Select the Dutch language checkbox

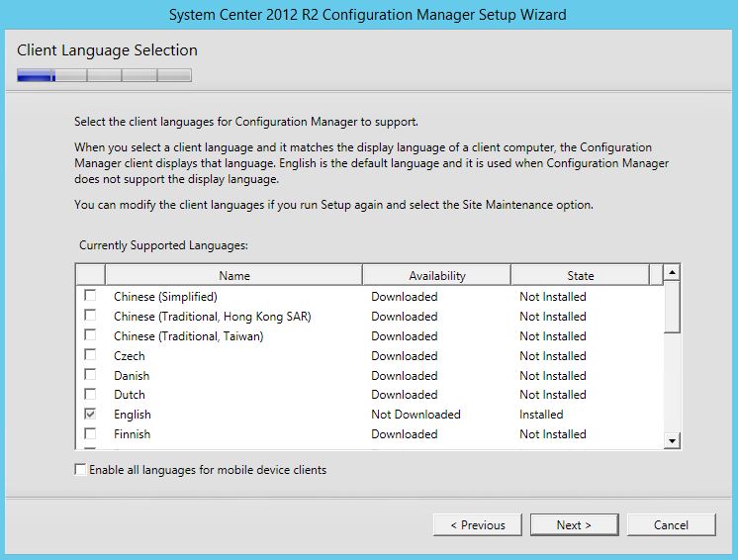[90, 394]
